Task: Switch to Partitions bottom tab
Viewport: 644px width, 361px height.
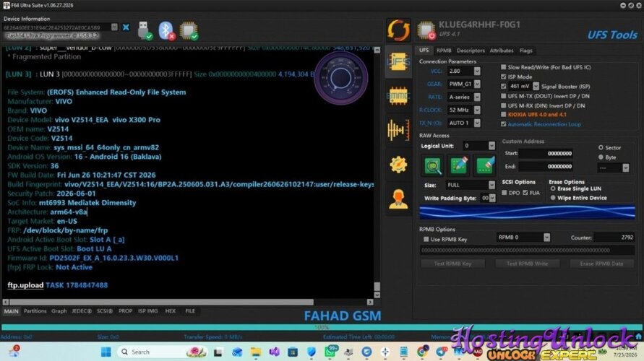Action: coord(35,311)
